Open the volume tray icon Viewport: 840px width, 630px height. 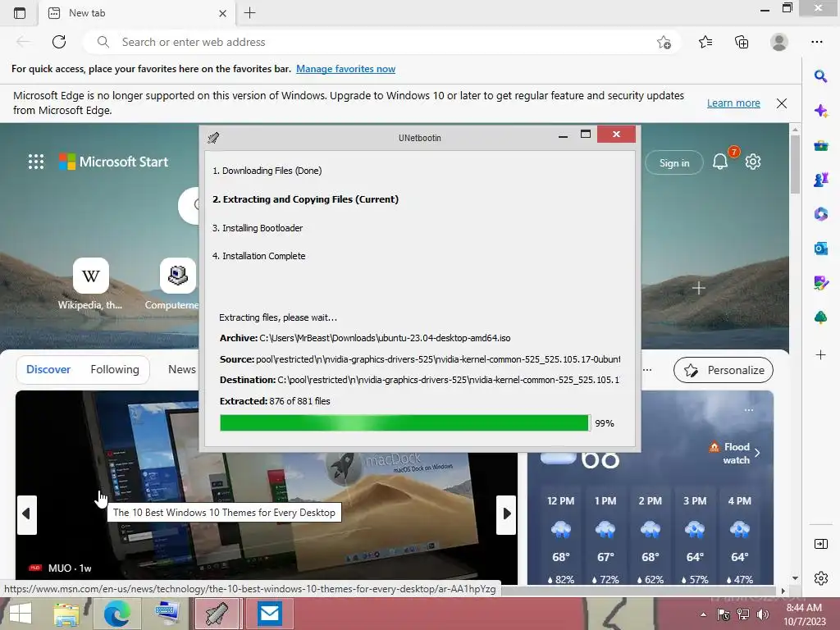tap(762, 614)
